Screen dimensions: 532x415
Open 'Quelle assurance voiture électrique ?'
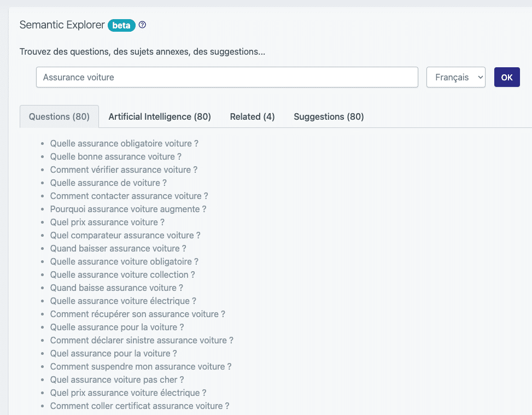coord(123,301)
